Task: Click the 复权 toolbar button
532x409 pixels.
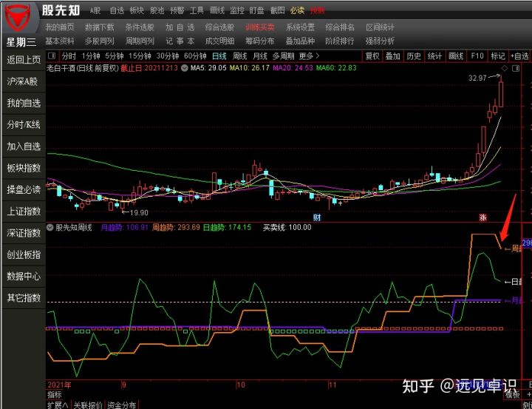Action: tap(372, 56)
